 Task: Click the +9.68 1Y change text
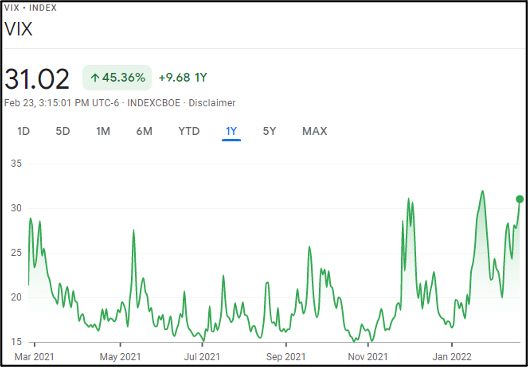pyautogui.click(x=183, y=78)
